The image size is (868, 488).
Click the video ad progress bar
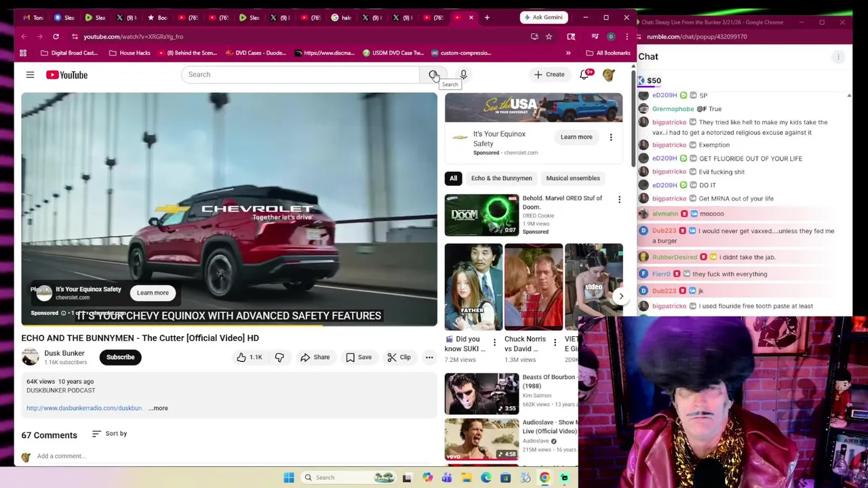229,325
